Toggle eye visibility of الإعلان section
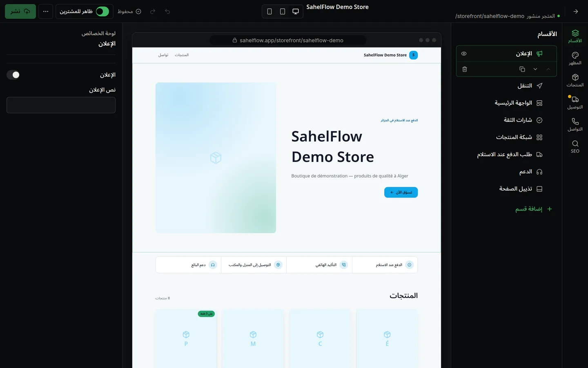The height and width of the screenshot is (368, 588). click(464, 54)
